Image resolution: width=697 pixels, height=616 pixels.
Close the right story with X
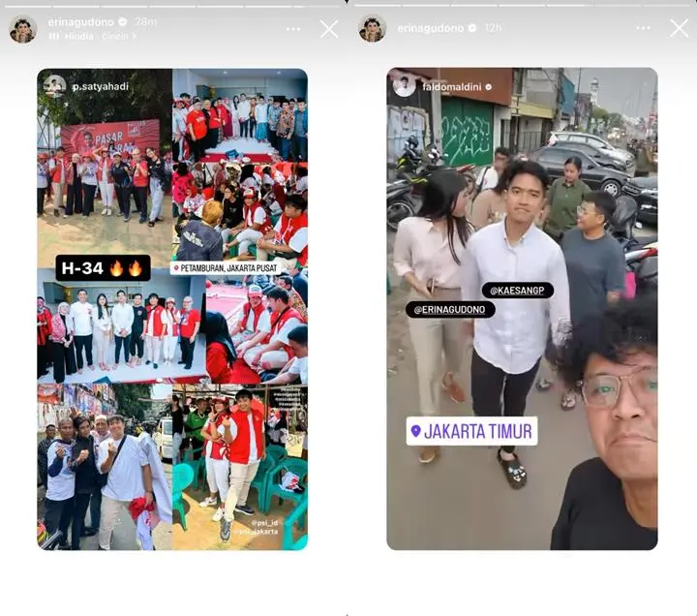coord(679,28)
